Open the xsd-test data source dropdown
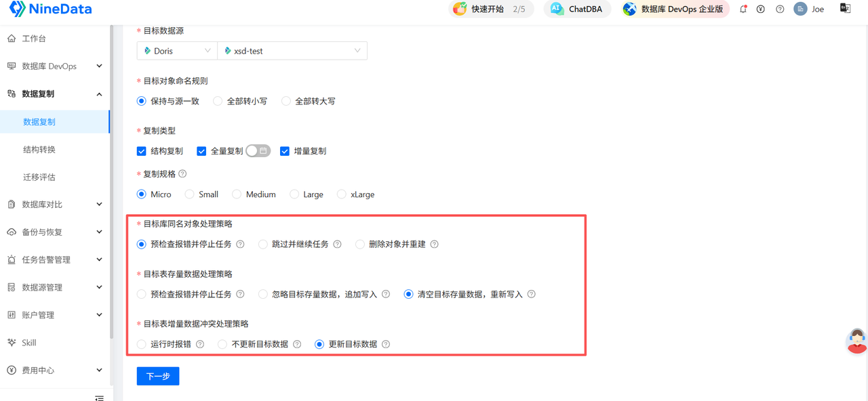Screen dimensions: 868x401 point(292,51)
